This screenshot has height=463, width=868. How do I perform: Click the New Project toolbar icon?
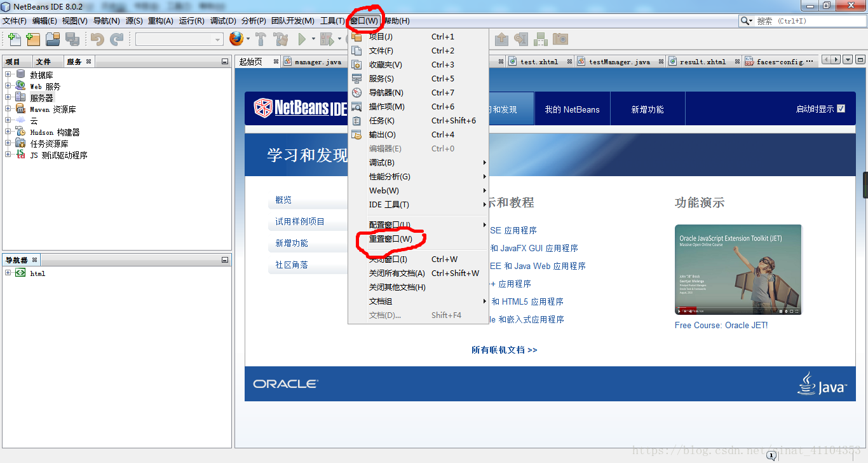33,39
